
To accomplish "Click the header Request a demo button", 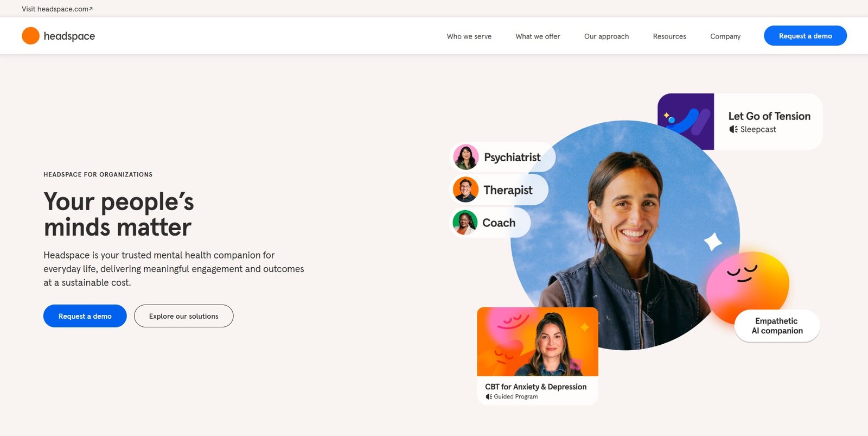I will (805, 36).
